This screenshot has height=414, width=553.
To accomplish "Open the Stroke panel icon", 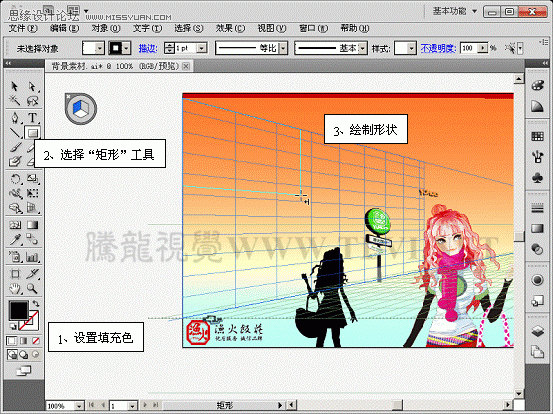I will pyautogui.click(x=537, y=209).
